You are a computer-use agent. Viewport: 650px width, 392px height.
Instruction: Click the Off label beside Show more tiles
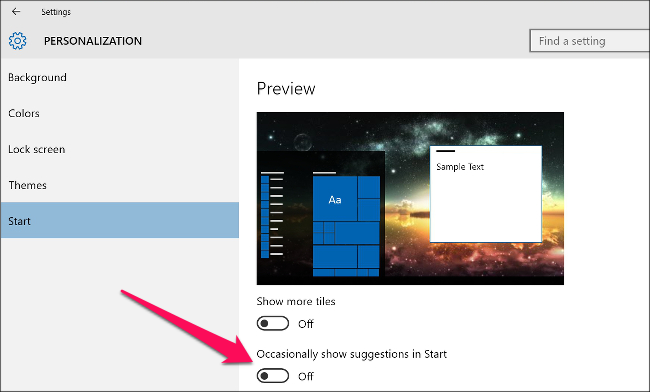click(x=306, y=324)
